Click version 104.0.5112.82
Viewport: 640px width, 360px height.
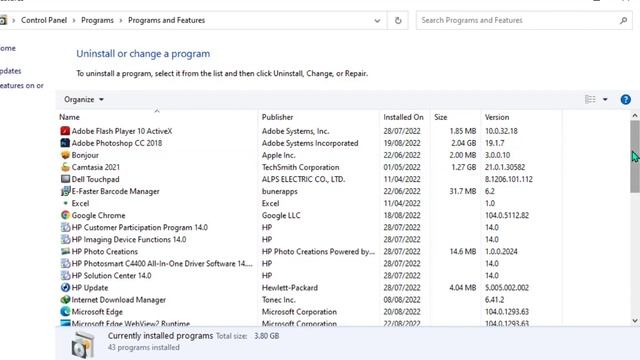point(507,216)
